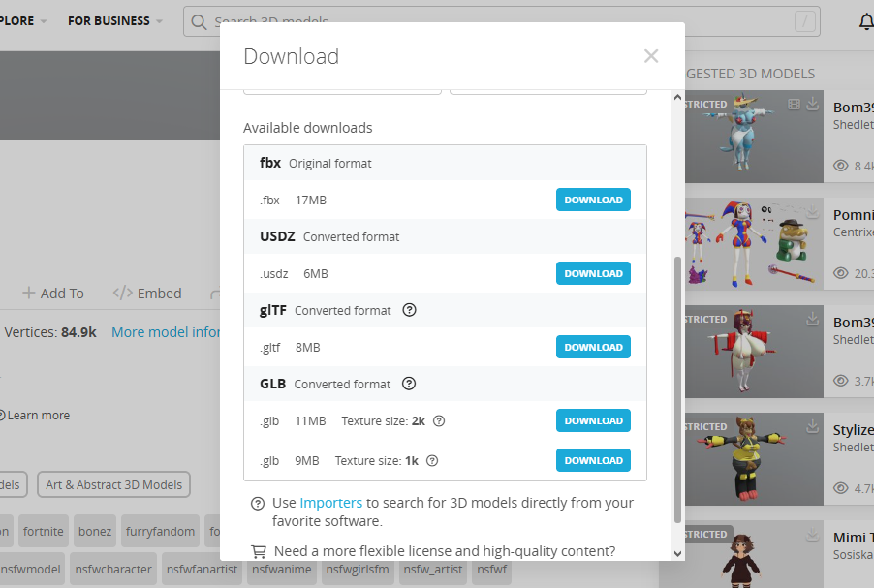Download the 8MB .gltf file
The width and height of the screenshot is (874, 588).
[593, 347]
